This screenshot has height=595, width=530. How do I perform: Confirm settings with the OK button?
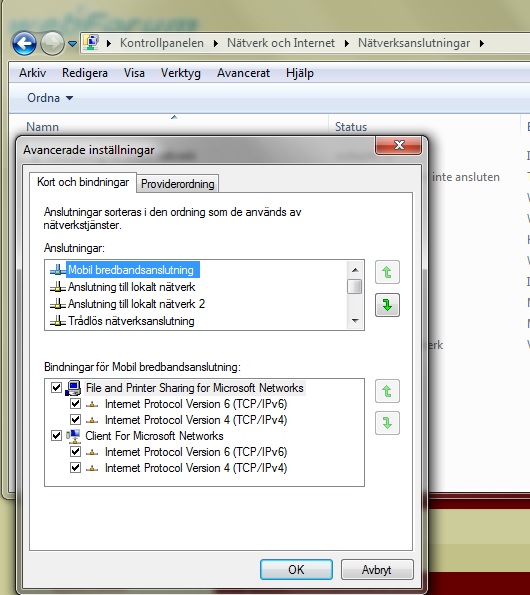pos(296,569)
